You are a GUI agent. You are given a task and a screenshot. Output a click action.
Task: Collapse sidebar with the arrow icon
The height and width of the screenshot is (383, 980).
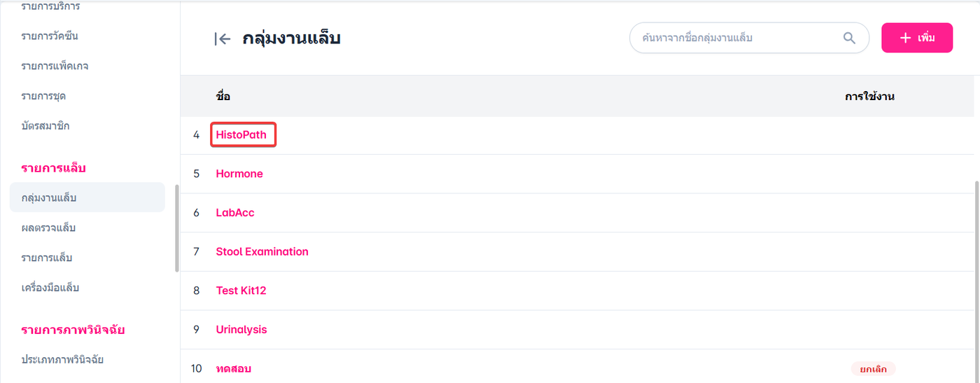[223, 39]
